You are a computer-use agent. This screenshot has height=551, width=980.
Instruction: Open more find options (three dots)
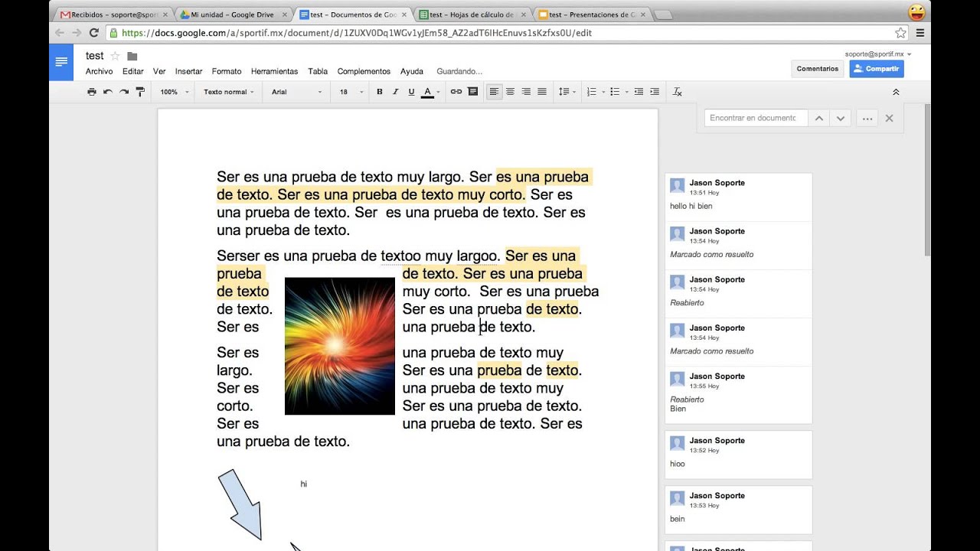point(867,119)
